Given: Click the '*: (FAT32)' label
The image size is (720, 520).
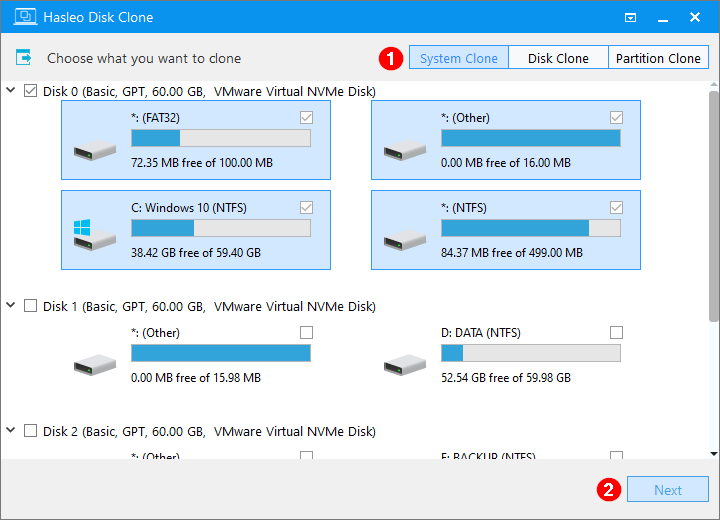Looking at the screenshot, I should click(x=155, y=118).
